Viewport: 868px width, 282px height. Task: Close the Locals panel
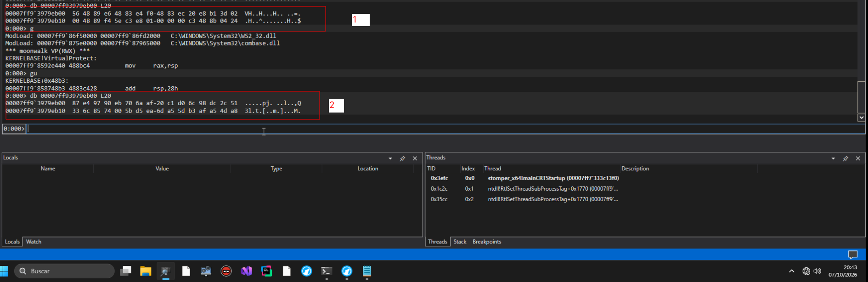415,158
